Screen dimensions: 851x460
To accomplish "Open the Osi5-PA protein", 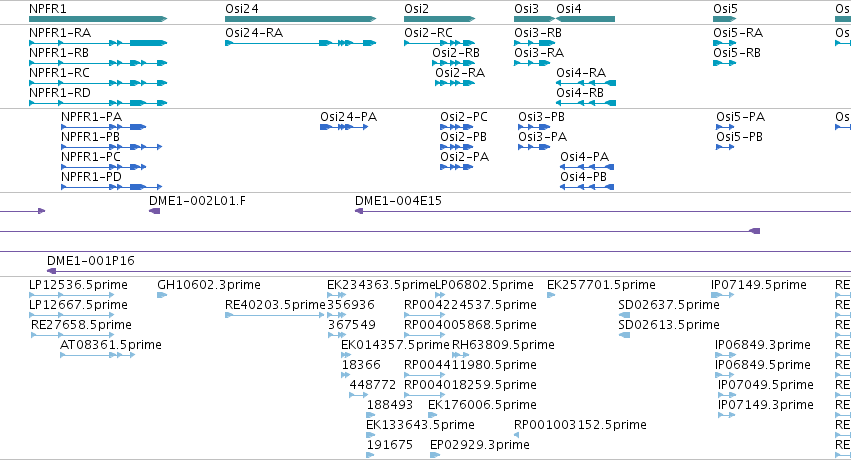I will click(740, 117).
